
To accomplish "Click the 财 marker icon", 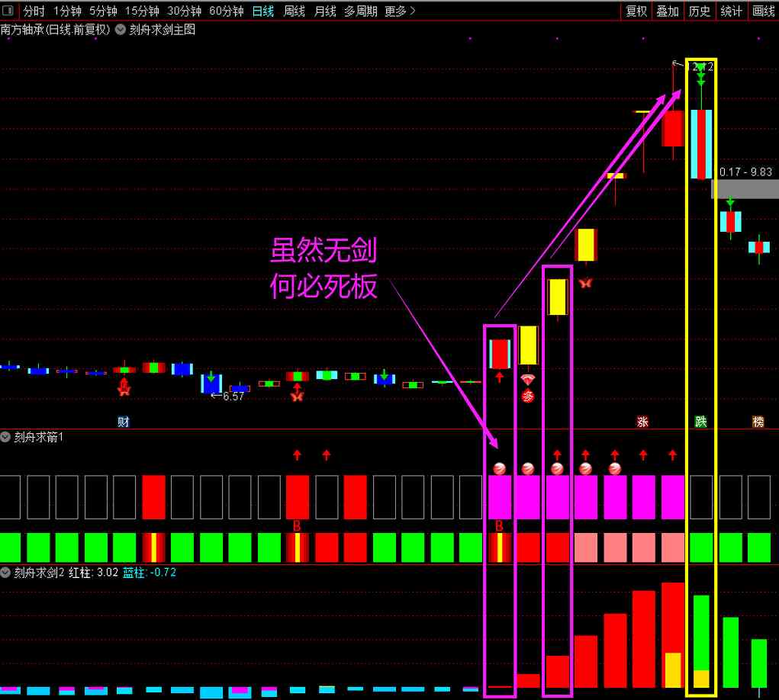I will click(123, 422).
